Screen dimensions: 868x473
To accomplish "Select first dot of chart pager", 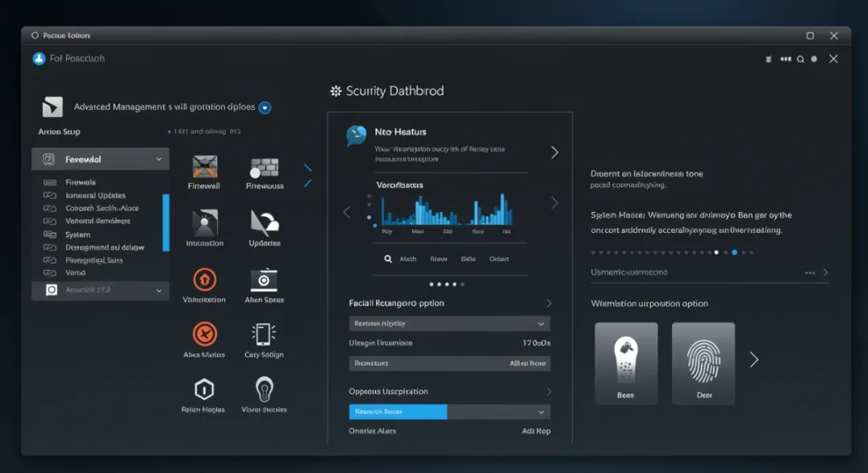I will point(432,284).
